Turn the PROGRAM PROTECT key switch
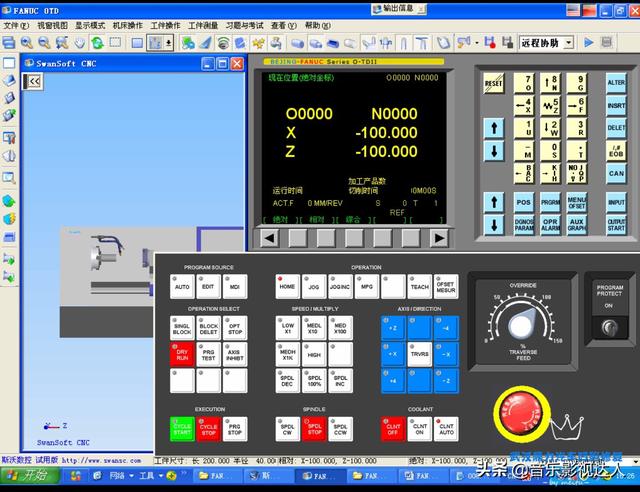Viewport: 640px width, 492px height. click(609, 327)
